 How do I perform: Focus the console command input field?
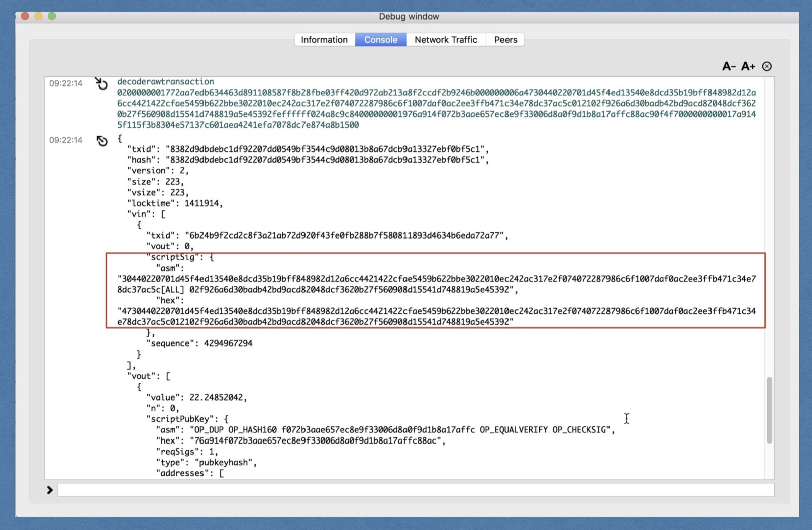pyautogui.click(x=416, y=490)
